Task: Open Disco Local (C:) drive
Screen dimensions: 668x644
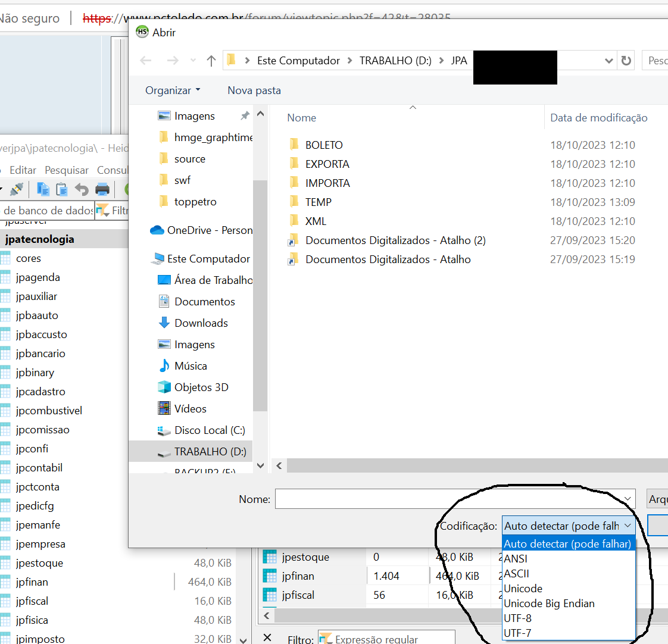Action: [210, 430]
